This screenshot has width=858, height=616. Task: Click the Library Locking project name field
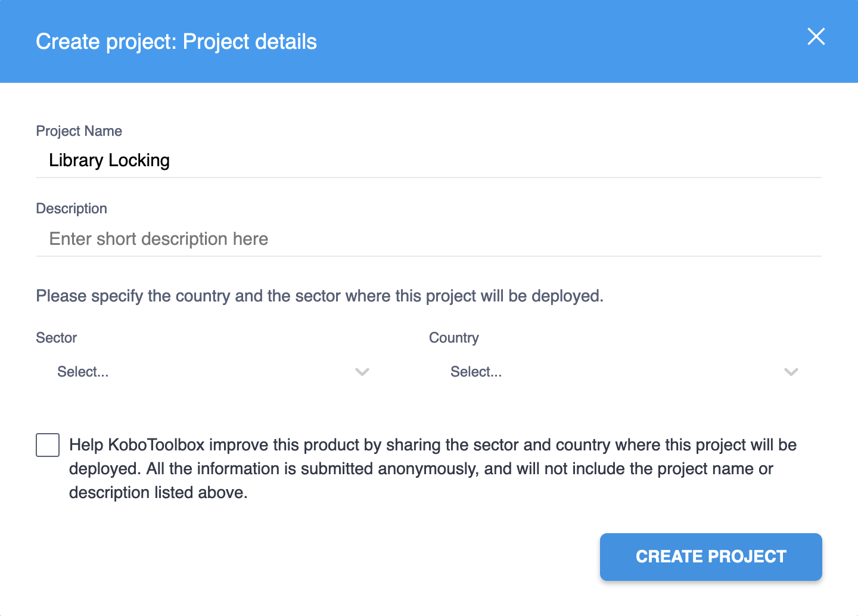tap(238, 160)
